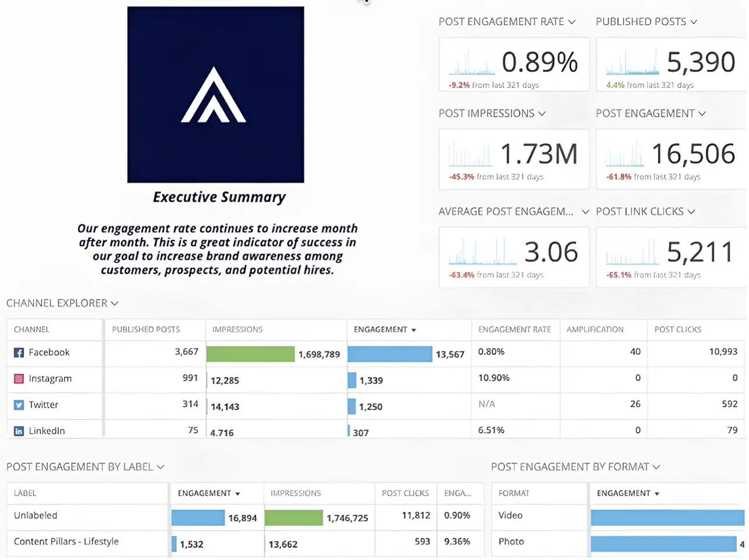Click Lifestyle engagement value 1,532

click(191, 545)
